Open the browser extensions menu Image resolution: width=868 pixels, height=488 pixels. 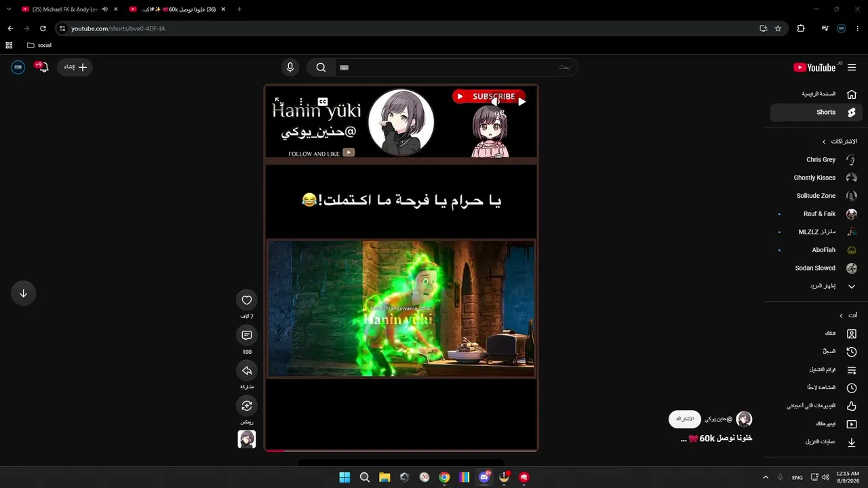[x=801, y=28]
